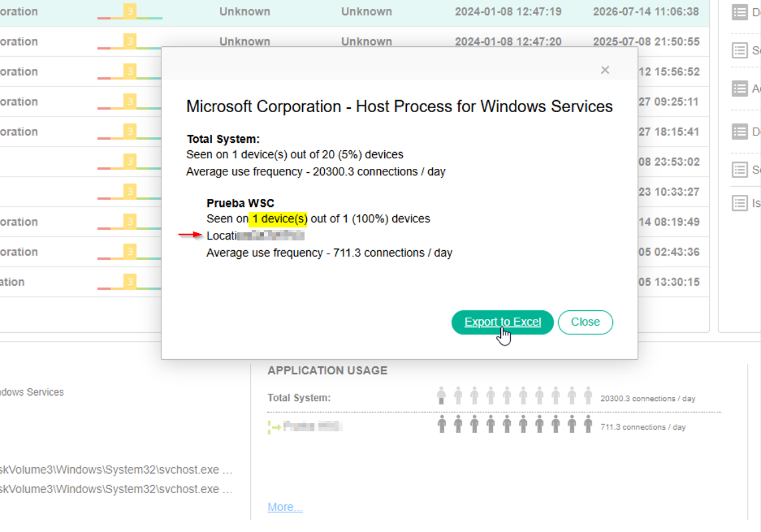Click the rating badge 3 in the 13:30:15 row

click(130, 282)
